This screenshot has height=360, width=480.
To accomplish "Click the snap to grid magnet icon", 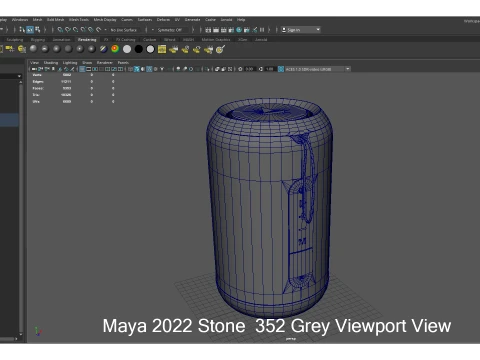I will 60,30.
